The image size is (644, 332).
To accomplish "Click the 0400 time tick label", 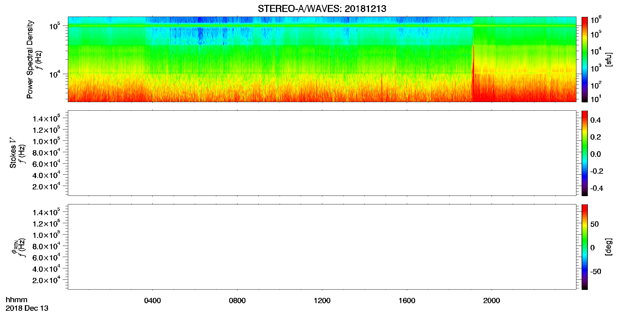I will click(152, 301).
